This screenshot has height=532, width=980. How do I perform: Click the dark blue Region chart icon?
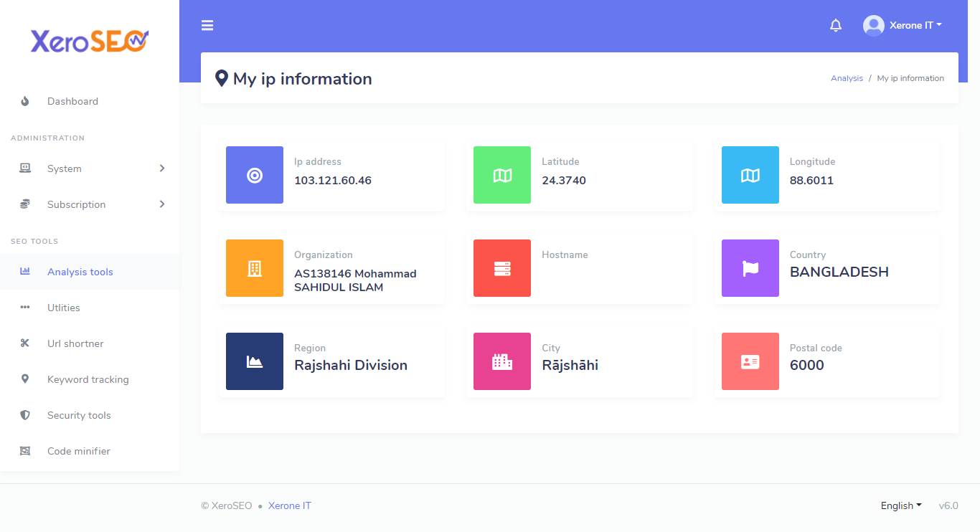click(x=255, y=361)
